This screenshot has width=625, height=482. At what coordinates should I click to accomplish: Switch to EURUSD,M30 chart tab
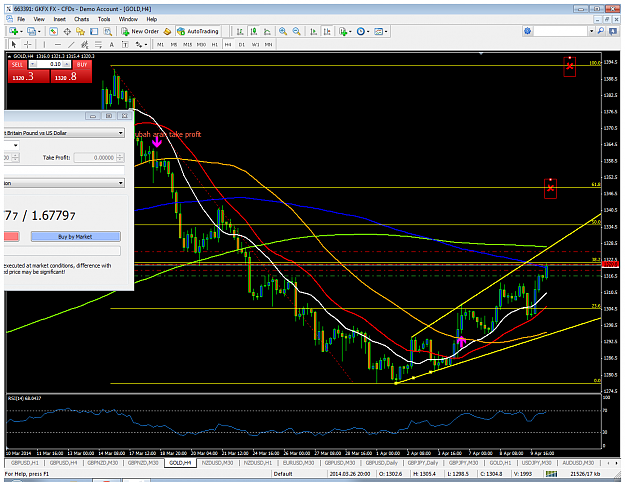[298, 463]
